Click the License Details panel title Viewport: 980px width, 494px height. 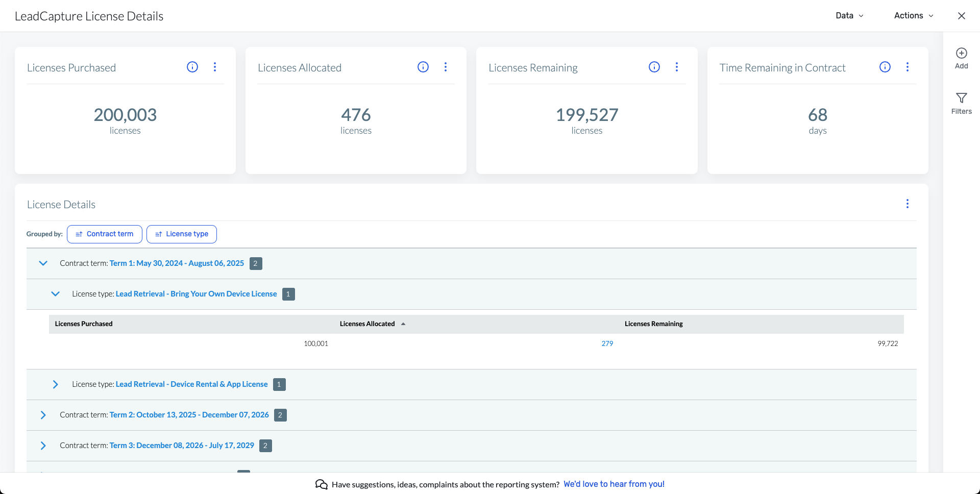point(61,205)
